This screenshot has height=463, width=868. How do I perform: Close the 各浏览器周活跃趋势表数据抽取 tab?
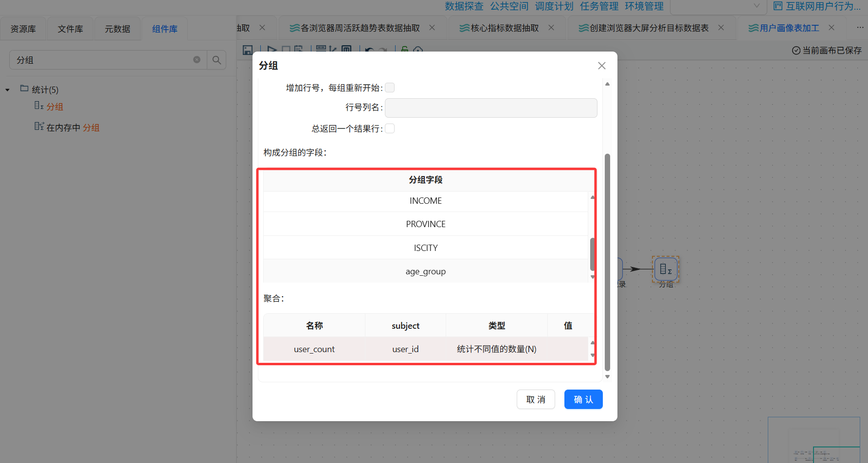click(x=432, y=28)
